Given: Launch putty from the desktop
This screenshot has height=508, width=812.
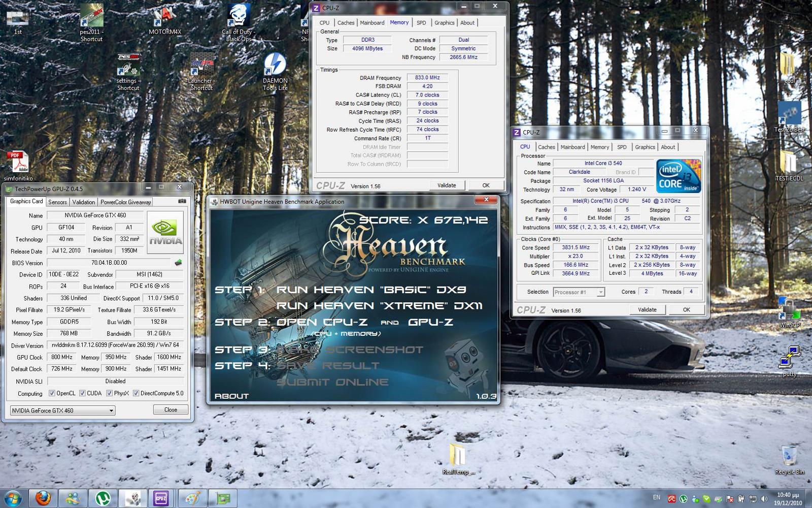Looking at the screenshot, I should [789, 361].
